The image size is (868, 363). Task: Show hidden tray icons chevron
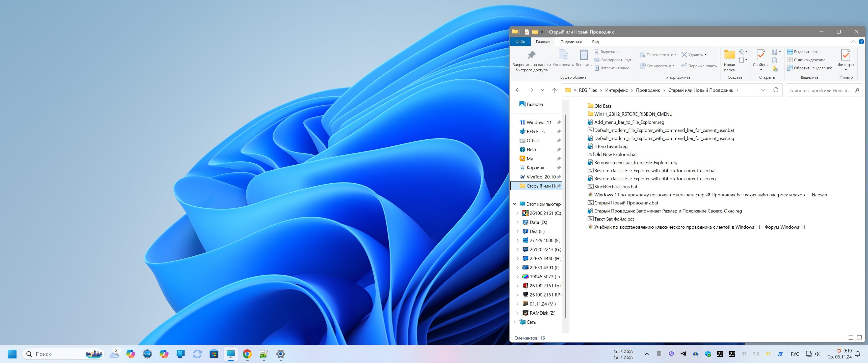(647, 354)
